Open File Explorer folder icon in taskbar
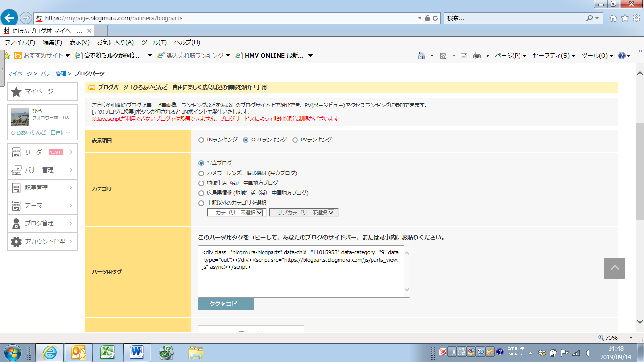The image size is (644, 362). [x=196, y=352]
